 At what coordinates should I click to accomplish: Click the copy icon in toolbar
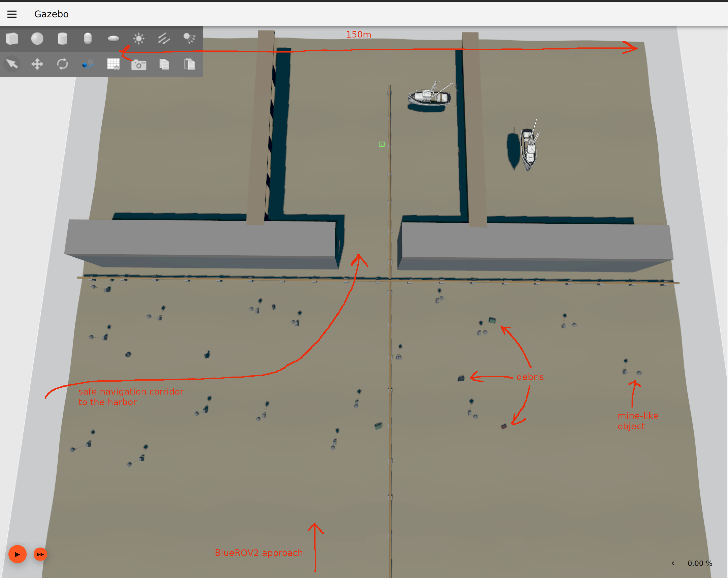tap(164, 64)
